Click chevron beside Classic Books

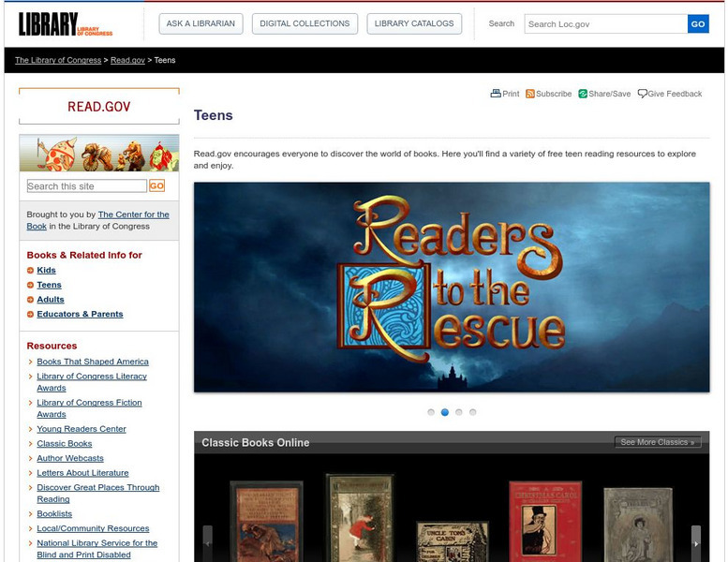coord(30,444)
